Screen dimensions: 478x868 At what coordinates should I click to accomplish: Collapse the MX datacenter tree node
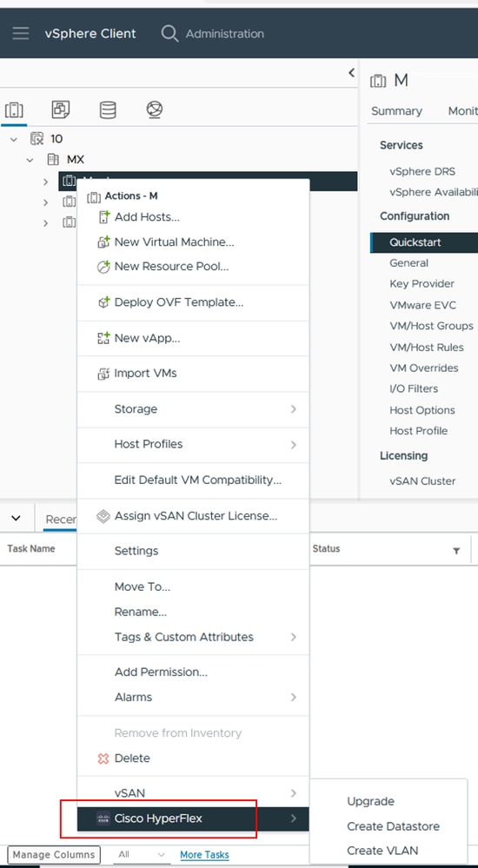pyautogui.click(x=30, y=160)
